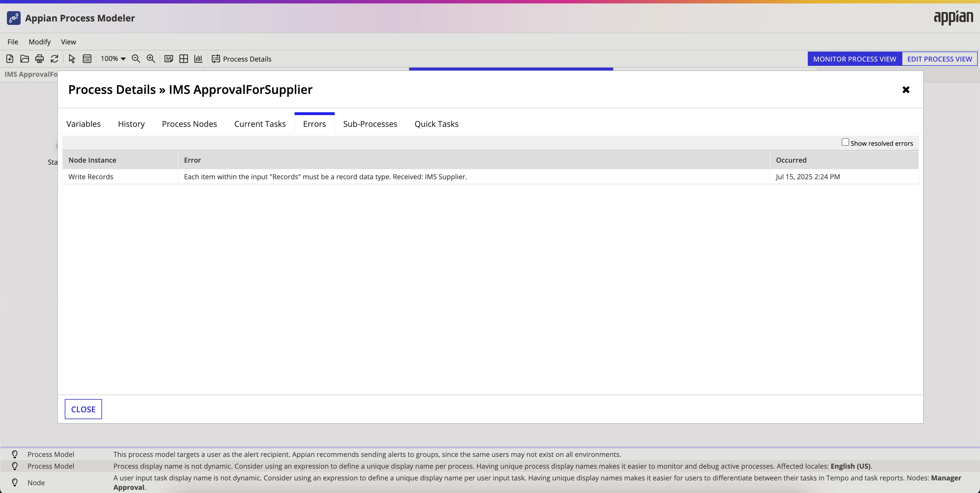Switch to EDIT PROCESS VIEW
This screenshot has height=493, width=980.
[x=939, y=59]
